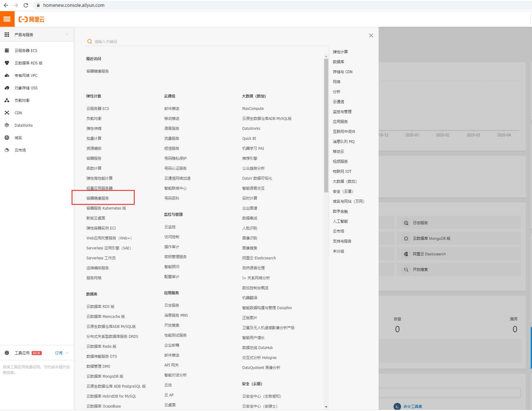Expand the 订阅 dropdown in the sidebar
The height and width of the screenshot is (411, 532).
pyautogui.click(x=61, y=353)
